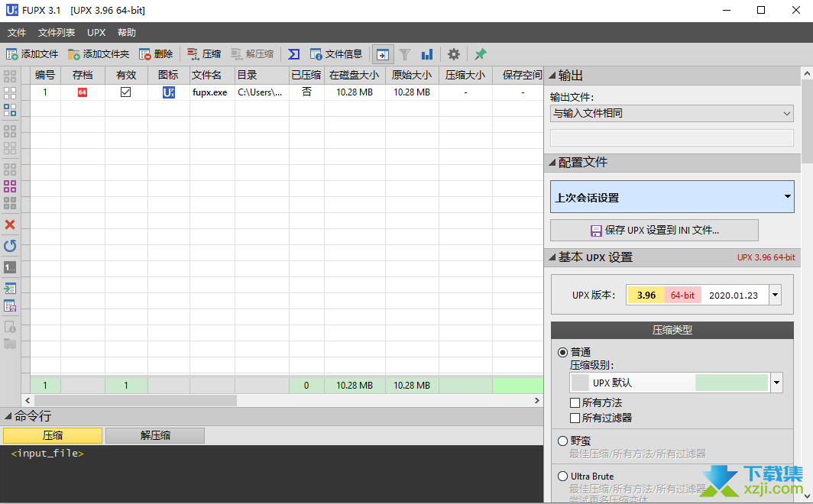
Task: Open the 文件列表 menu
Action: (x=57, y=33)
